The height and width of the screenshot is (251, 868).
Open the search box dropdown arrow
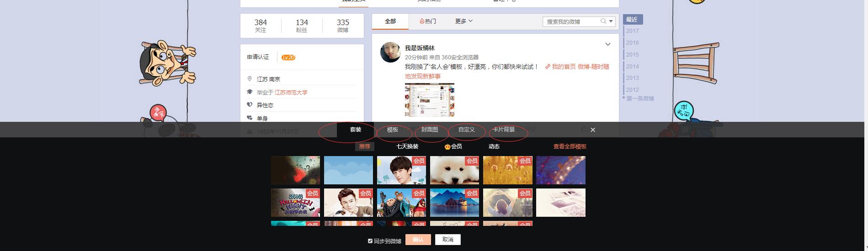click(x=611, y=21)
